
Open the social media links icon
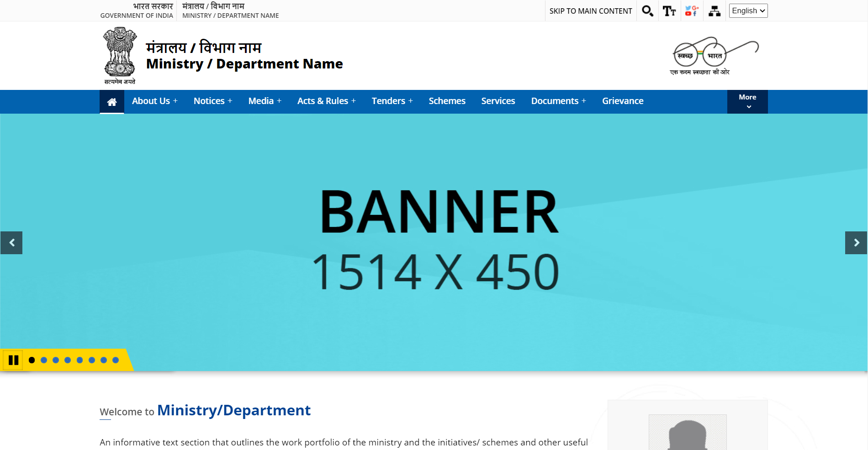pos(692,11)
